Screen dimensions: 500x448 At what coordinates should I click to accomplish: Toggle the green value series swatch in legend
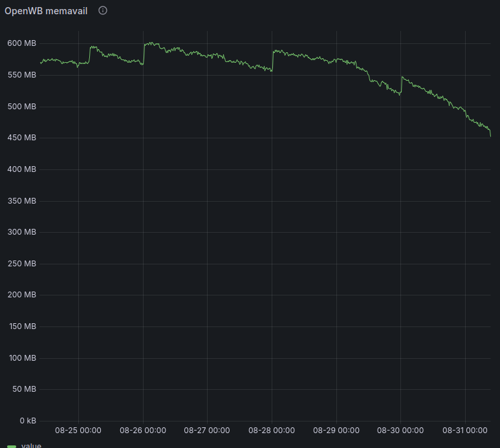(12, 446)
